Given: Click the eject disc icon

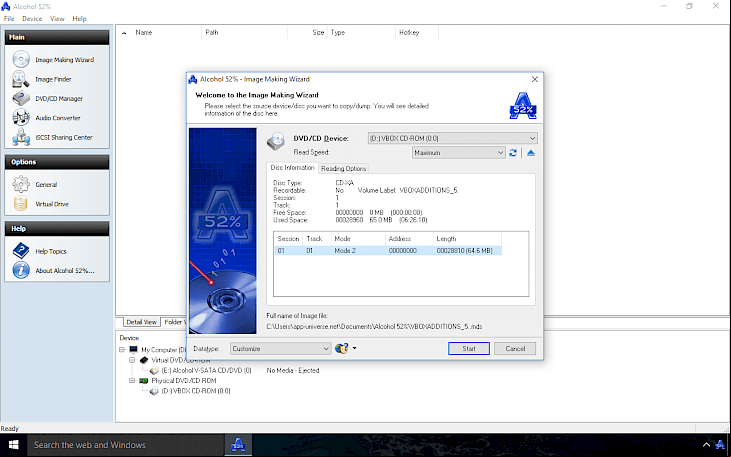Looking at the screenshot, I should click(531, 152).
